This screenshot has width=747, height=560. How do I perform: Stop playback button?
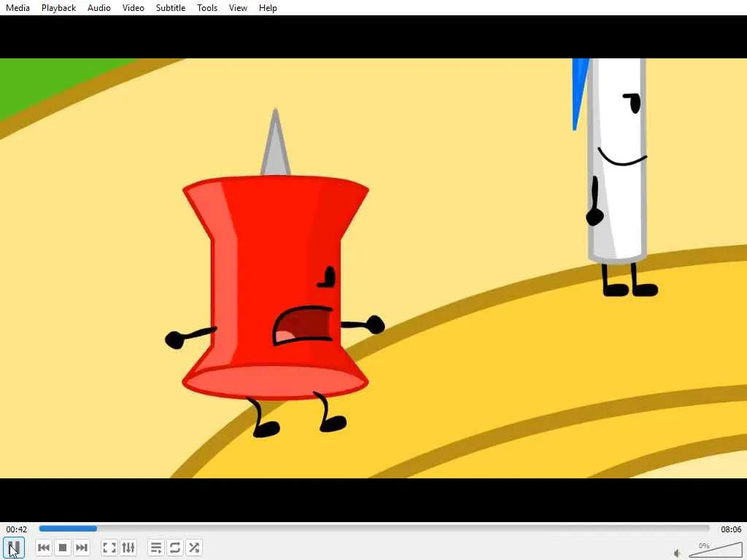tap(63, 548)
